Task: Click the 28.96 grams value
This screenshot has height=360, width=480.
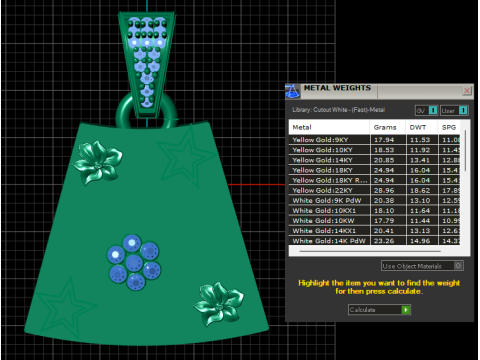Action: point(384,190)
